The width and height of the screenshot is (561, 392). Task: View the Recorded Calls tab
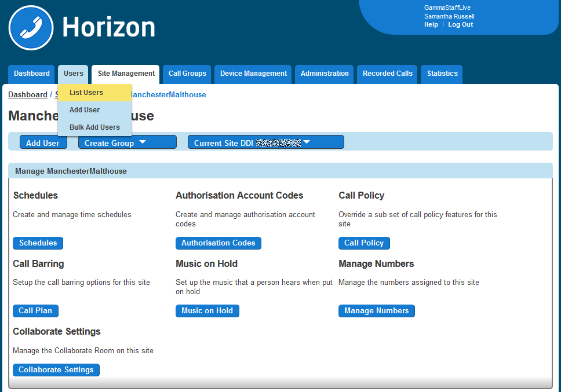pyautogui.click(x=388, y=74)
